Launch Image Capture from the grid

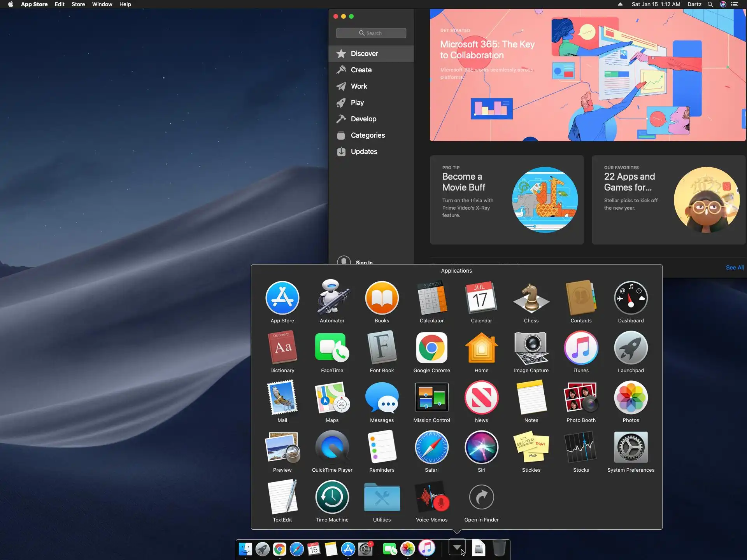tap(531, 348)
